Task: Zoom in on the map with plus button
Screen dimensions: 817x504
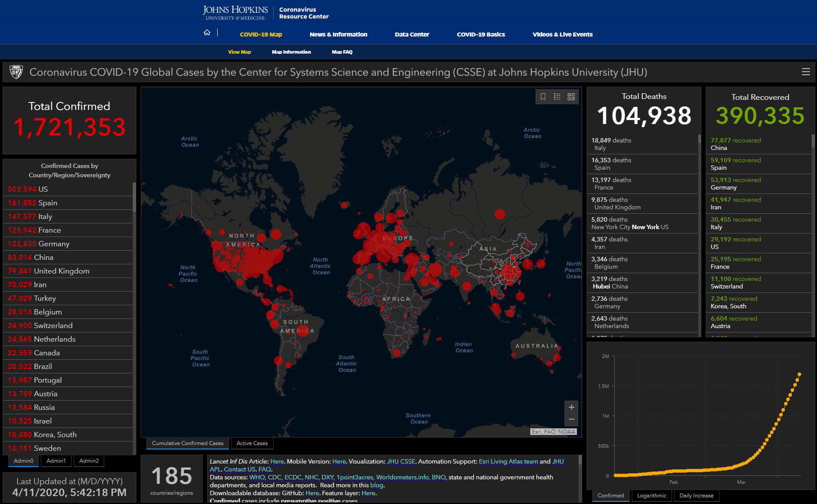Action: click(x=571, y=407)
